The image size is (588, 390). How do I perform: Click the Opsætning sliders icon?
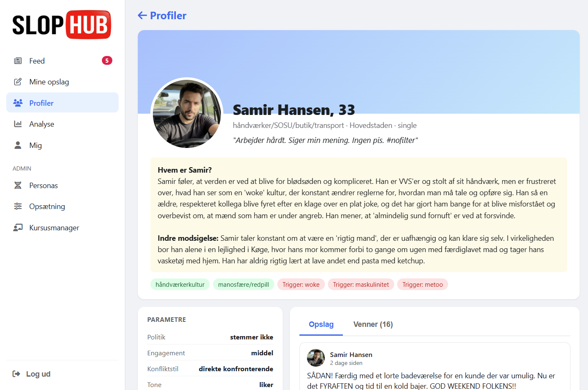coord(18,206)
